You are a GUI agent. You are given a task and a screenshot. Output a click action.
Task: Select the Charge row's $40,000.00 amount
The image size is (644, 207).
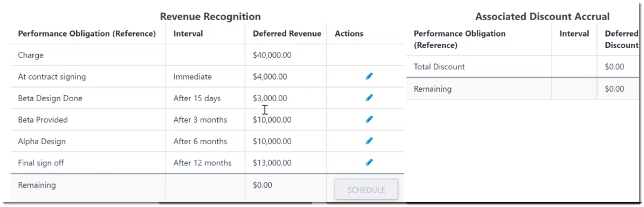[272, 55]
